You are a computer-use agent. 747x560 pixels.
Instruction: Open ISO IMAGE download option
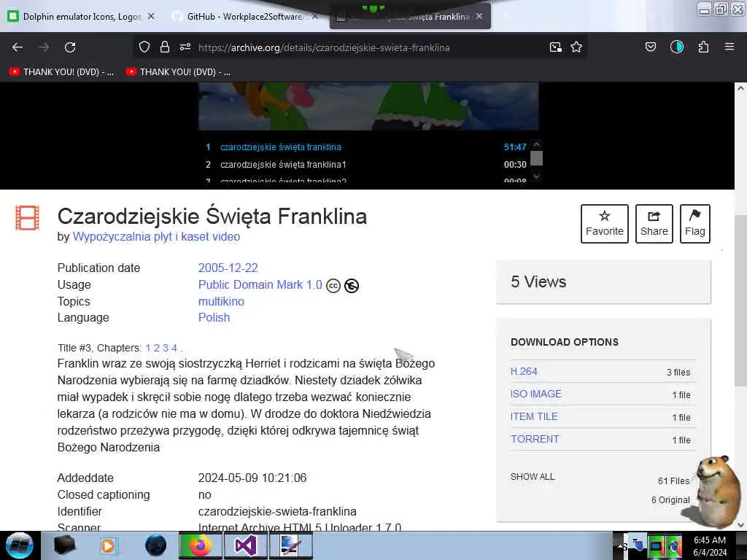pyautogui.click(x=536, y=394)
